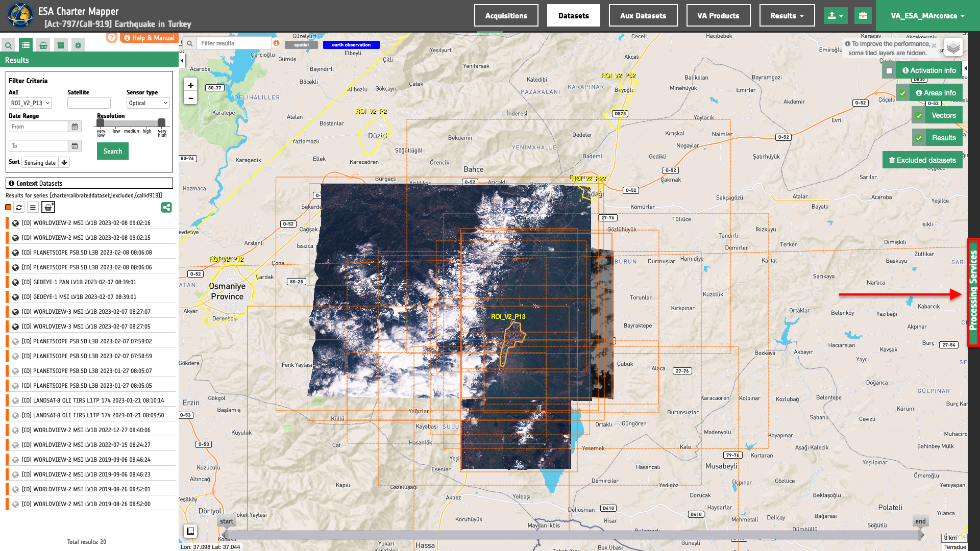The height and width of the screenshot is (551, 980).
Task: Open the Sensor type dropdown
Action: click(x=148, y=103)
